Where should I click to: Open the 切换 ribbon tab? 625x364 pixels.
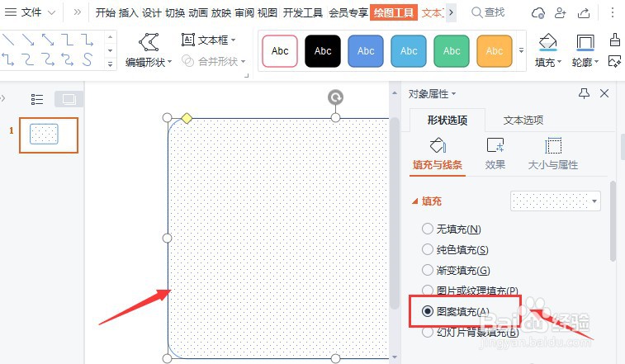tap(175, 12)
